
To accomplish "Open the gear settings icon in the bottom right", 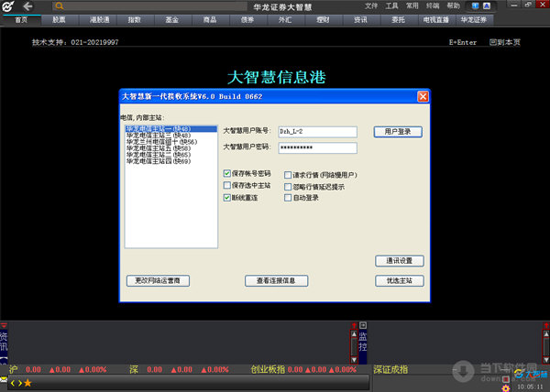I will pyautogui.click(x=505, y=387).
